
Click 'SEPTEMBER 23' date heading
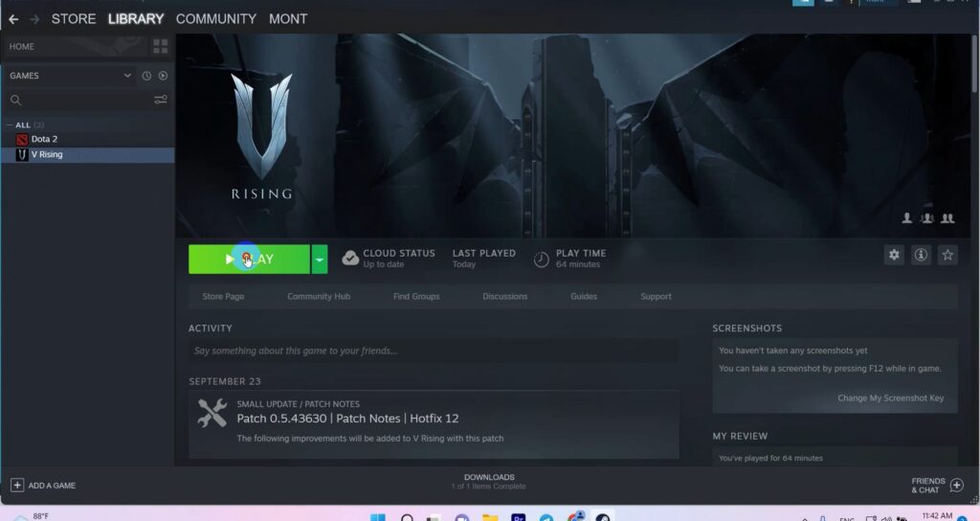pyautogui.click(x=225, y=381)
